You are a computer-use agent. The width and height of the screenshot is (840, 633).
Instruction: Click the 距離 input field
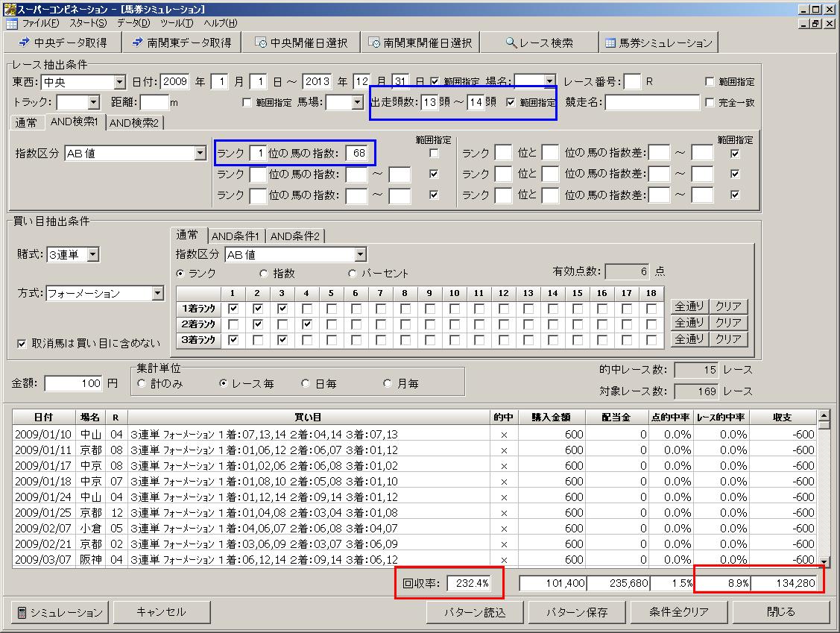[x=154, y=102]
